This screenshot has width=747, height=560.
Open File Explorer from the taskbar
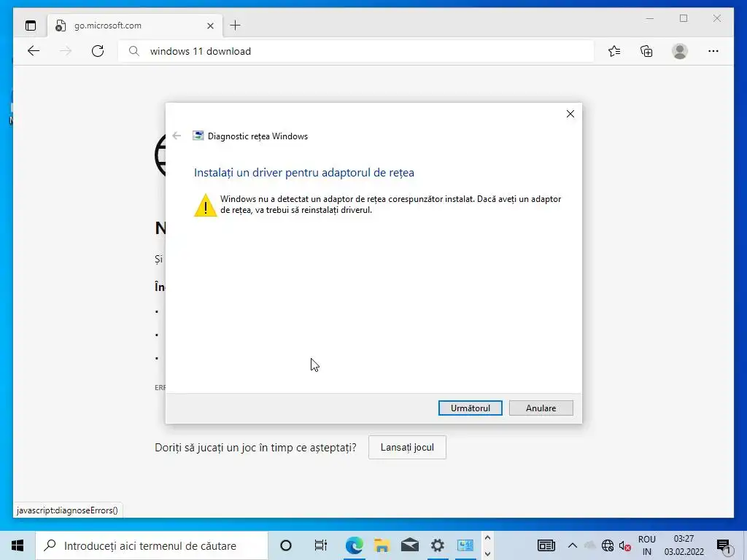pyautogui.click(x=382, y=545)
